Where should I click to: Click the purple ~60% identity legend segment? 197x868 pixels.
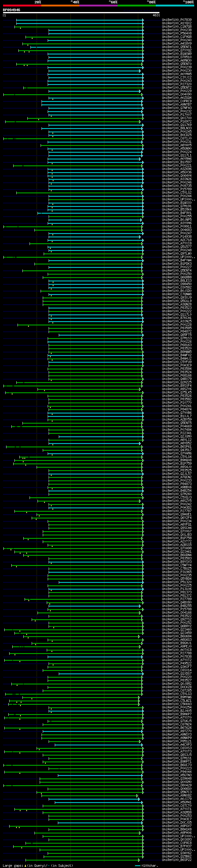tap(98, 6)
